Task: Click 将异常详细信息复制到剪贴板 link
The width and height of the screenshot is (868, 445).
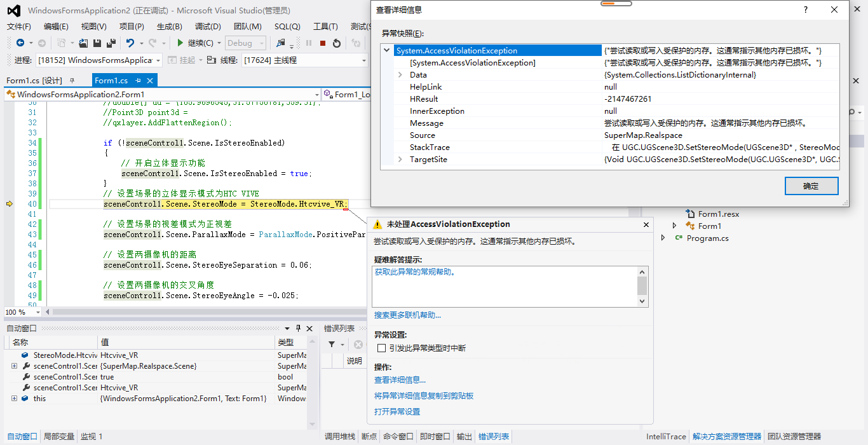Action: [424, 396]
